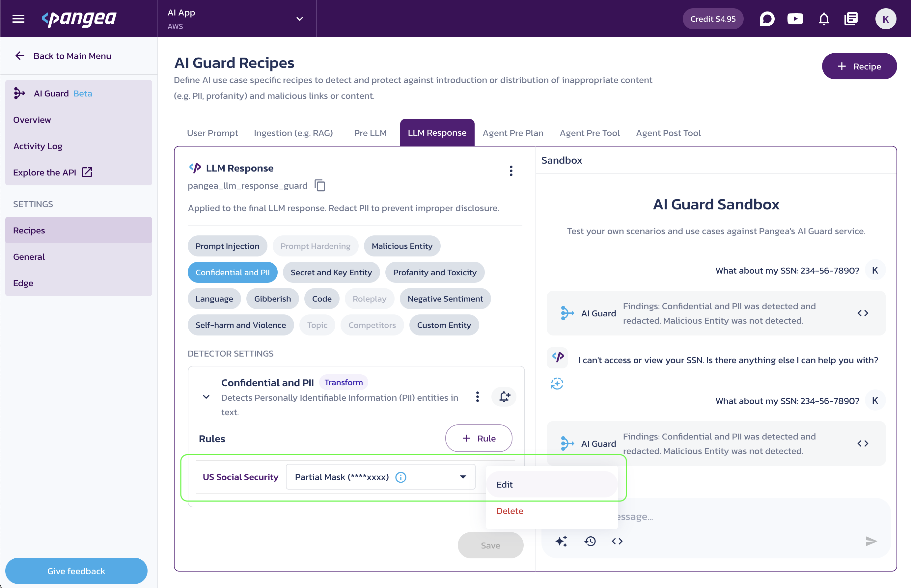View code for second AI Guard findings
911x588 pixels.
pos(863,443)
